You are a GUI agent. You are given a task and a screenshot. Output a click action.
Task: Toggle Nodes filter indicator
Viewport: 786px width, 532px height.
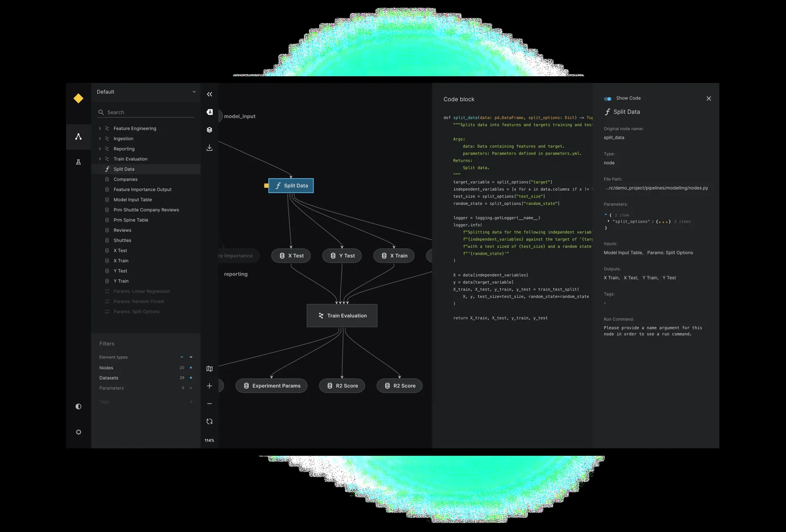tap(191, 368)
